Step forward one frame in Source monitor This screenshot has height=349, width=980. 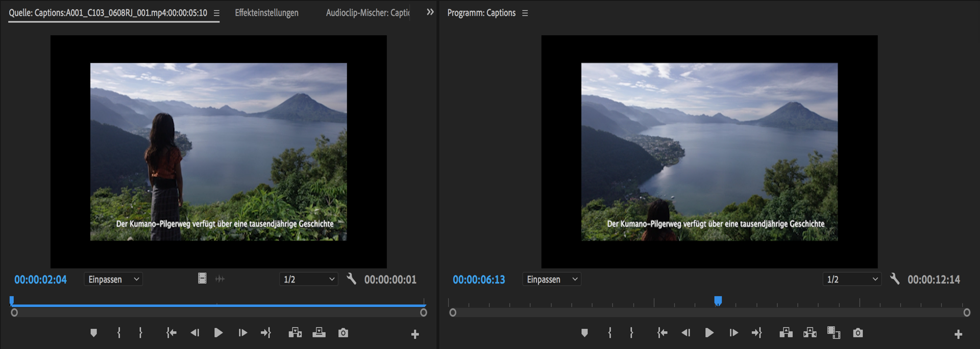tap(242, 333)
